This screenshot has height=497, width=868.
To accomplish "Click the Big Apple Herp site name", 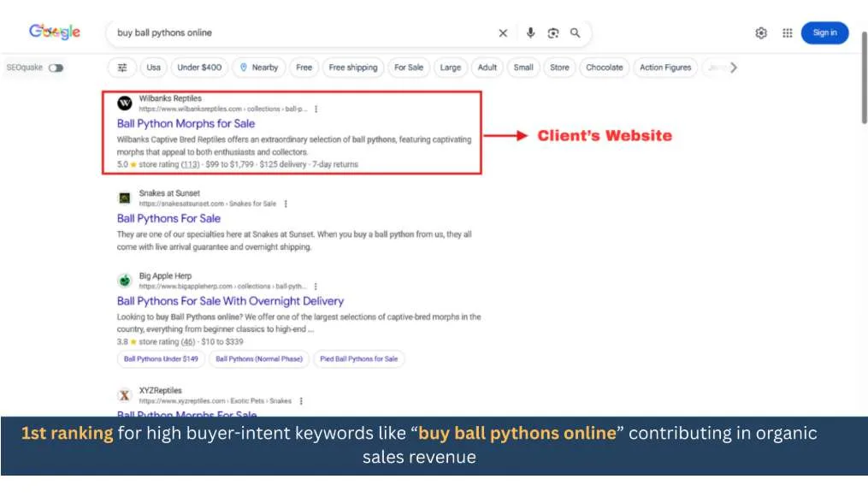I will point(166,275).
